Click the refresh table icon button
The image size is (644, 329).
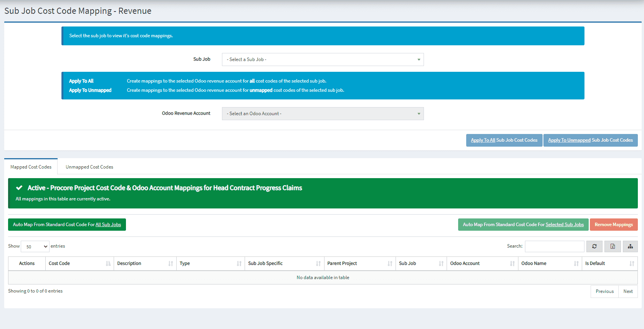coord(594,246)
